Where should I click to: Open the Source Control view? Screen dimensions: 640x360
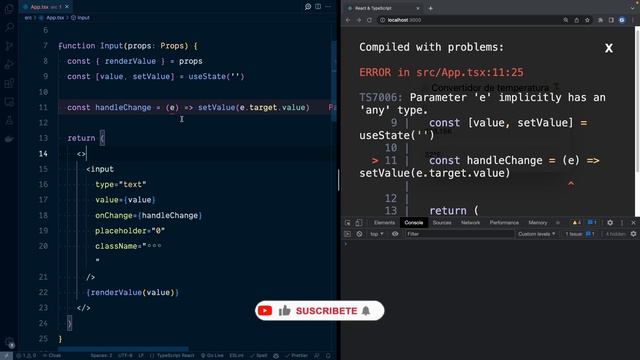(x=9, y=46)
